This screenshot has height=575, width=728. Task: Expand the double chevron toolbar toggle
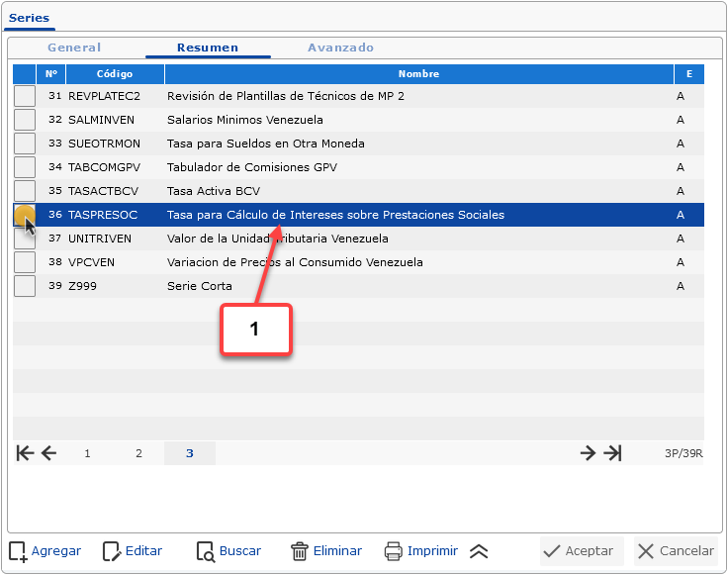click(479, 551)
